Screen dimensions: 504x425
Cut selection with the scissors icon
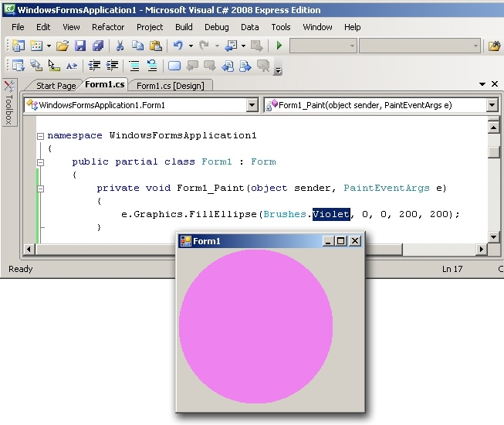click(120, 46)
